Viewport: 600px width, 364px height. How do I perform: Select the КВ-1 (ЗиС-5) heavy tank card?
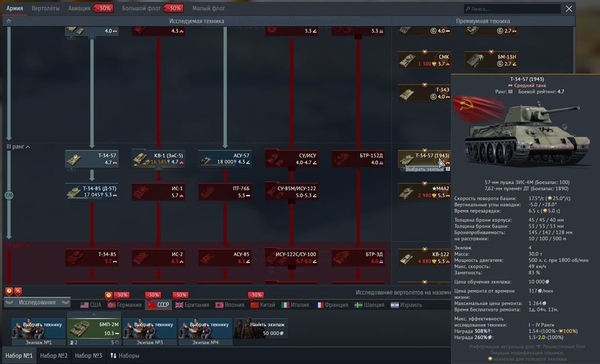(x=158, y=159)
